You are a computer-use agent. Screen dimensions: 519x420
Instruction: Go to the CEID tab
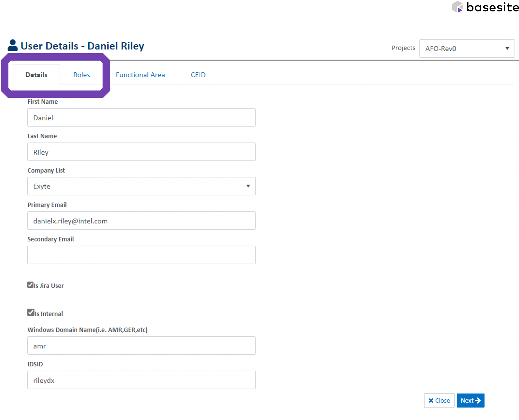coord(198,75)
